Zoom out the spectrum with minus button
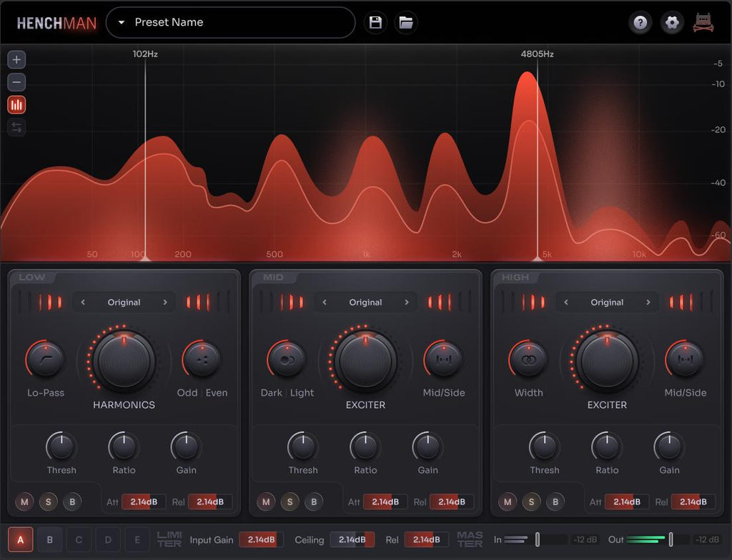Image resolution: width=732 pixels, height=560 pixels. pos(16,83)
